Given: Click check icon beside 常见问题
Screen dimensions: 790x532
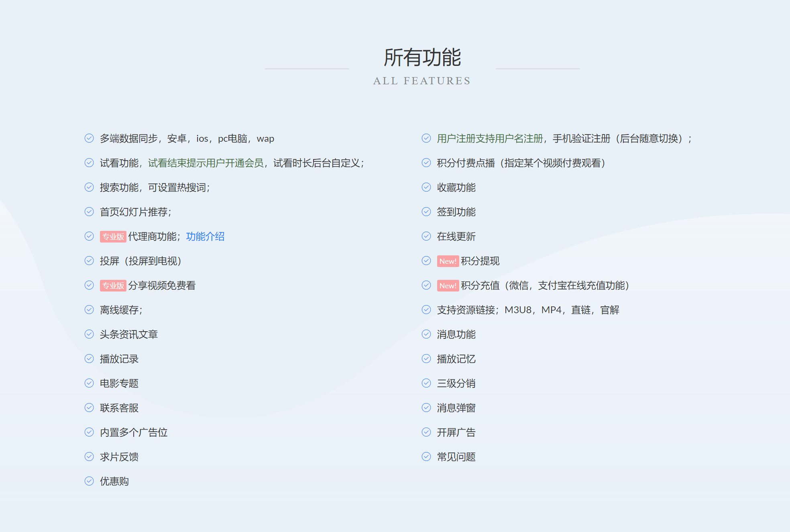Looking at the screenshot, I should 426,457.
